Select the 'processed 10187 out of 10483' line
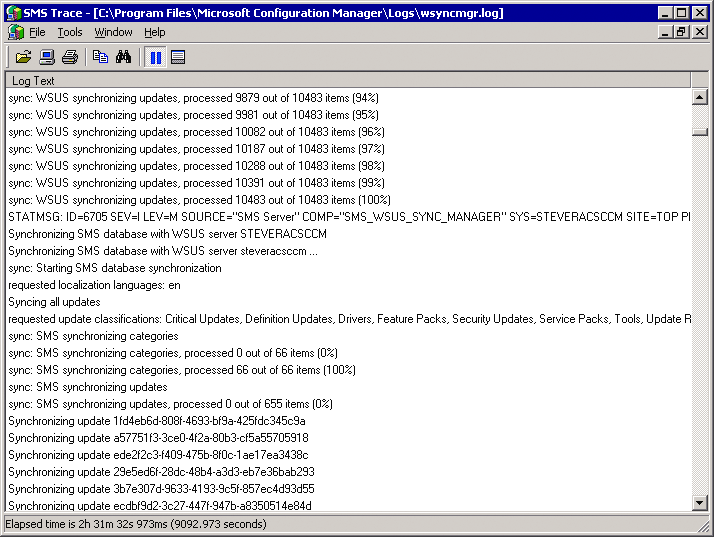The width and height of the screenshot is (714, 537). pyautogui.click(x=348, y=149)
